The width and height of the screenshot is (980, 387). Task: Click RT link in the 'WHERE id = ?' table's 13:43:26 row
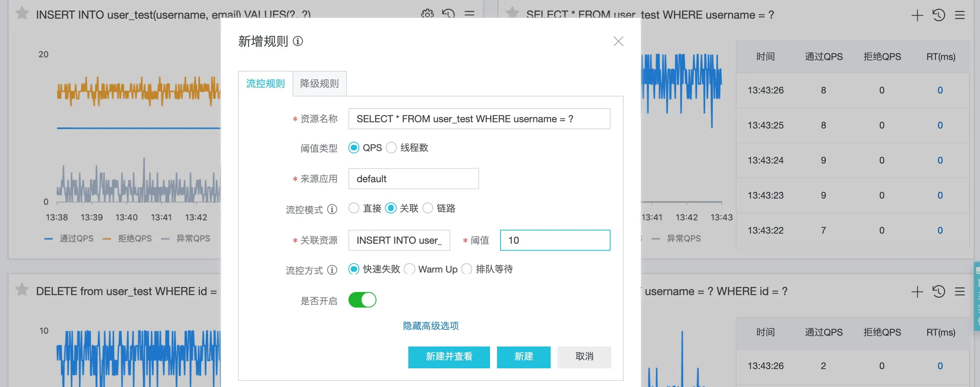click(x=940, y=366)
